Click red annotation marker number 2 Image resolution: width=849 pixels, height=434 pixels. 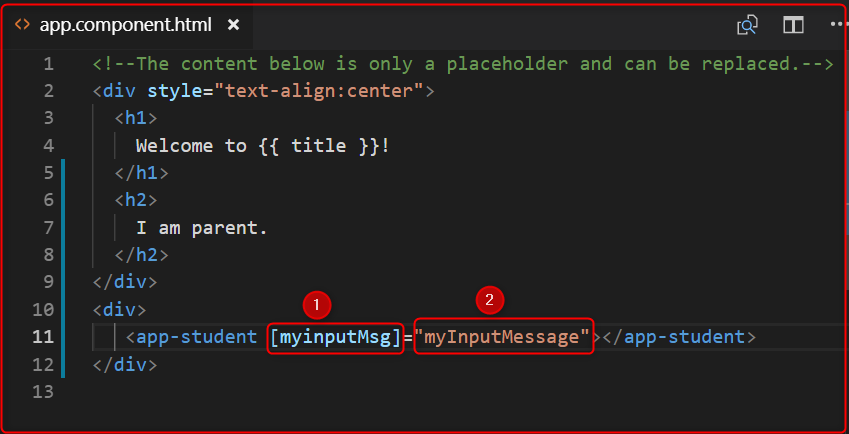point(489,299)
